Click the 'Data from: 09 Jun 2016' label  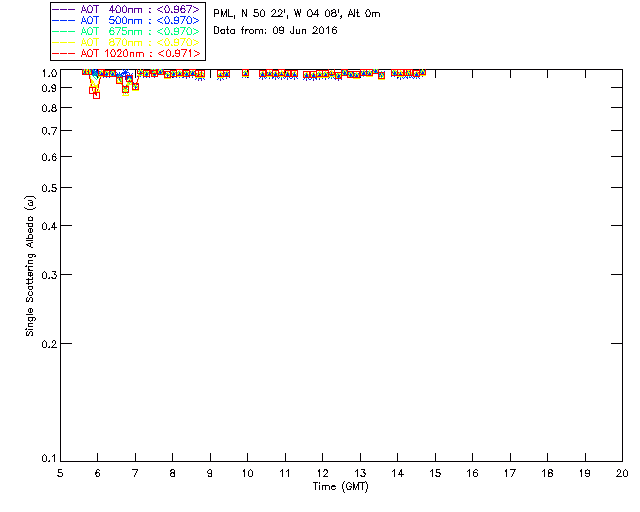[x=276, y=30]
